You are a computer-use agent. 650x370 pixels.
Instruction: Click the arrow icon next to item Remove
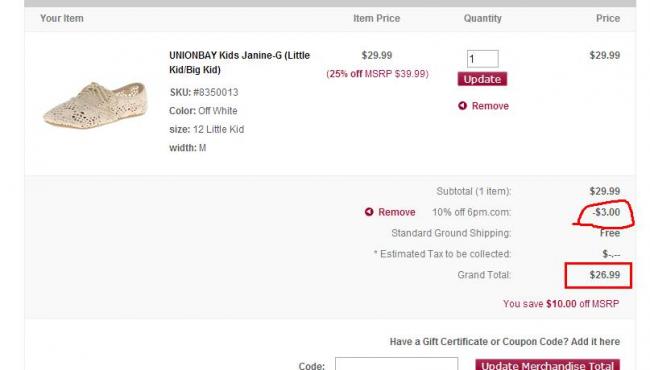462,106
